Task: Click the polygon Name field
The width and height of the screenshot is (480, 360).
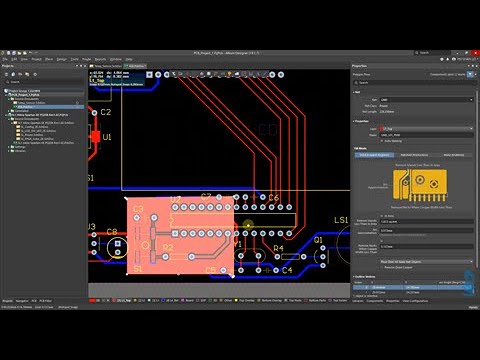Action: point(427,135)
